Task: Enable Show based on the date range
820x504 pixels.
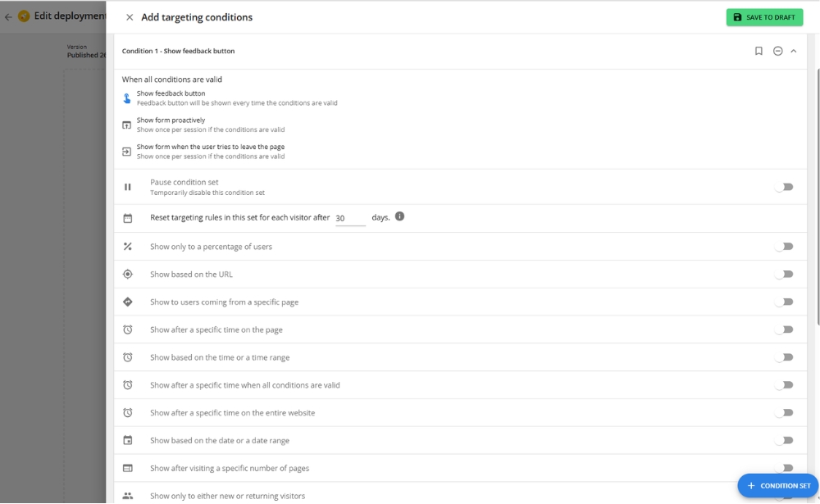Action: pyautogui.click(x=785, y=440)
